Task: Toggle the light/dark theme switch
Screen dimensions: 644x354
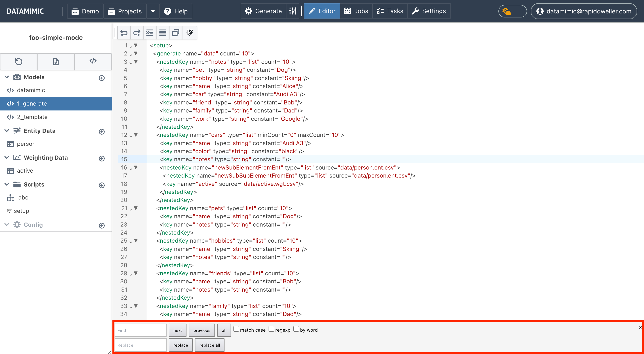Action: point(513,11)
